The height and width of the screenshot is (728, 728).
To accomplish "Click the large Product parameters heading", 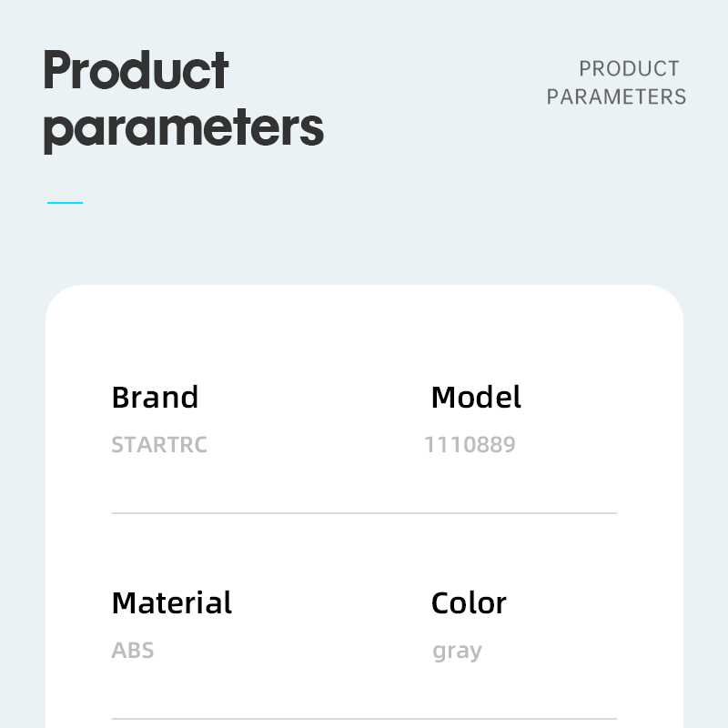I will [184, 101].
